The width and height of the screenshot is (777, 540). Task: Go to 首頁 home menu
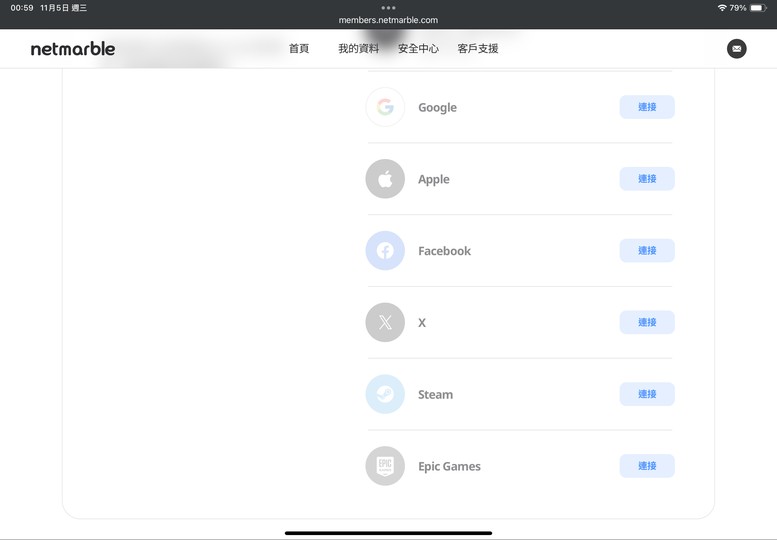[x=299, y=48]
